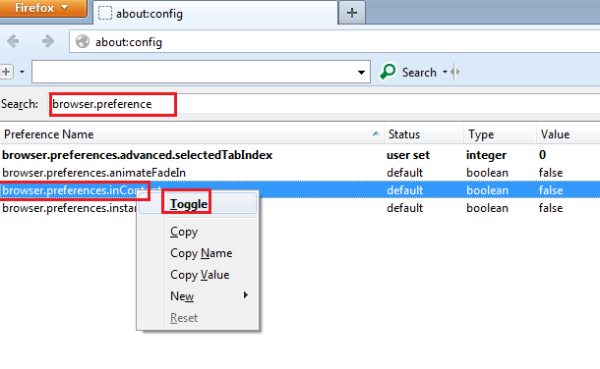Focus the about:config address bar
The width and height of the screenshot is (600, 369).
tap(334, 42)
